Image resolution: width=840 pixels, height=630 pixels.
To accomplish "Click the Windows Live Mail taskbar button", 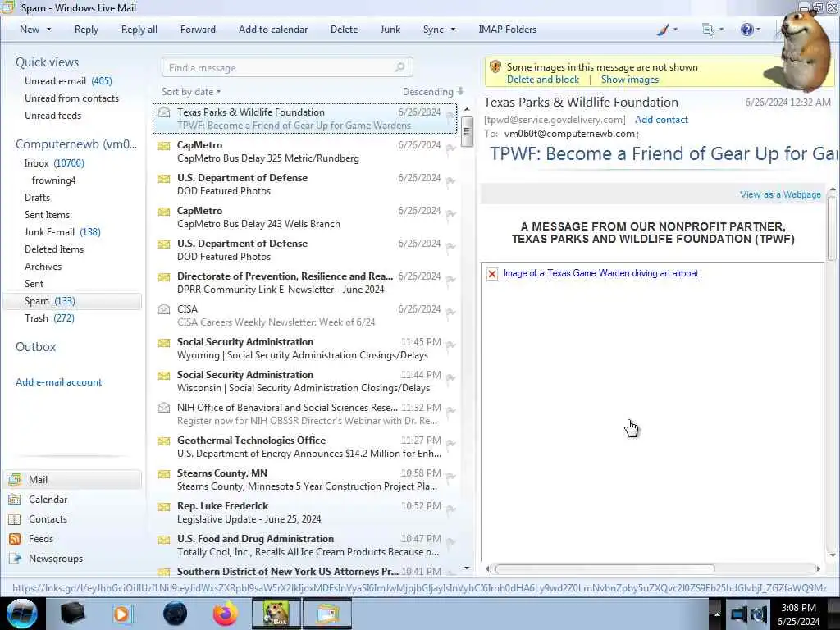I will (327, 614).
